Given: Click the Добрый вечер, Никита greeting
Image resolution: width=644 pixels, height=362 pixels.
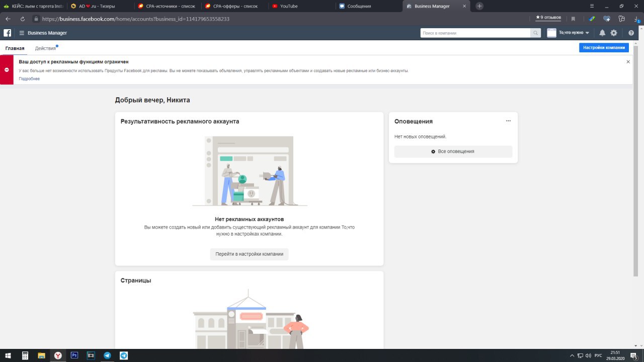Looking at the screenshot, I should tap(152, 100).
